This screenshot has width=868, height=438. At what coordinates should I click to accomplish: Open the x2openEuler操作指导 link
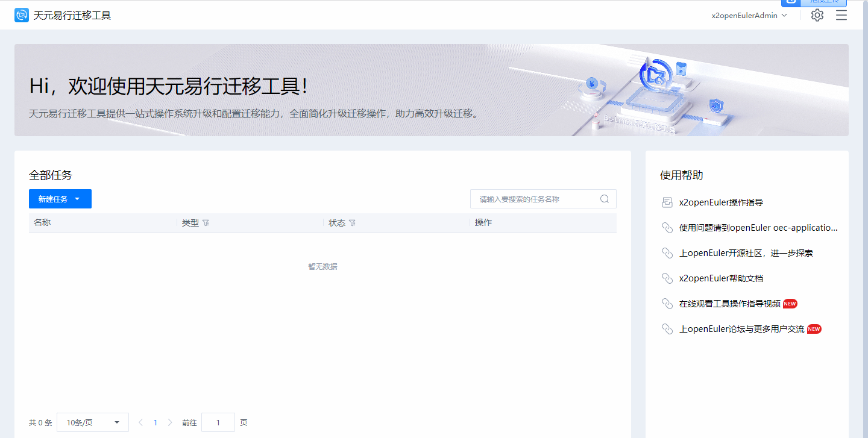721,202
